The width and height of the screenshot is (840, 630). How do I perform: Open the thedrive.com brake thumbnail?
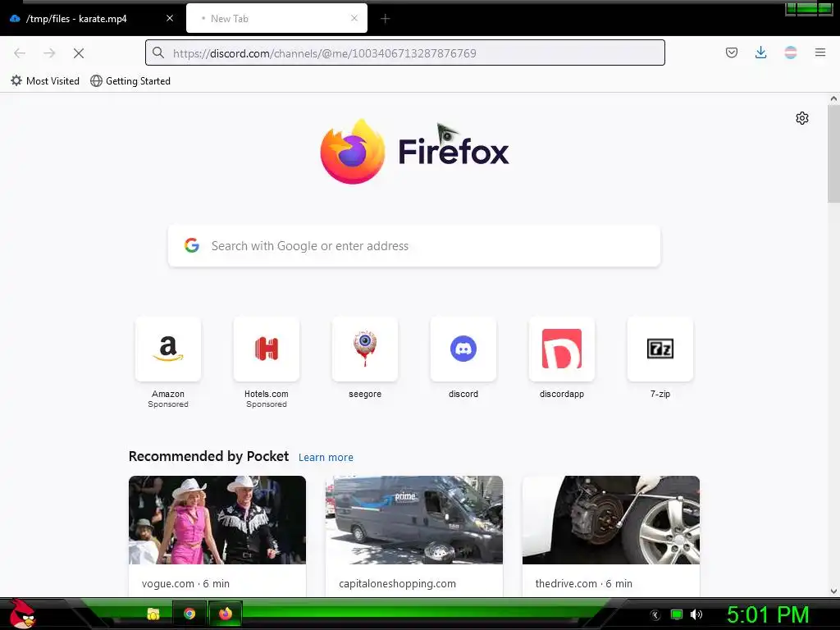click(610, 519)
